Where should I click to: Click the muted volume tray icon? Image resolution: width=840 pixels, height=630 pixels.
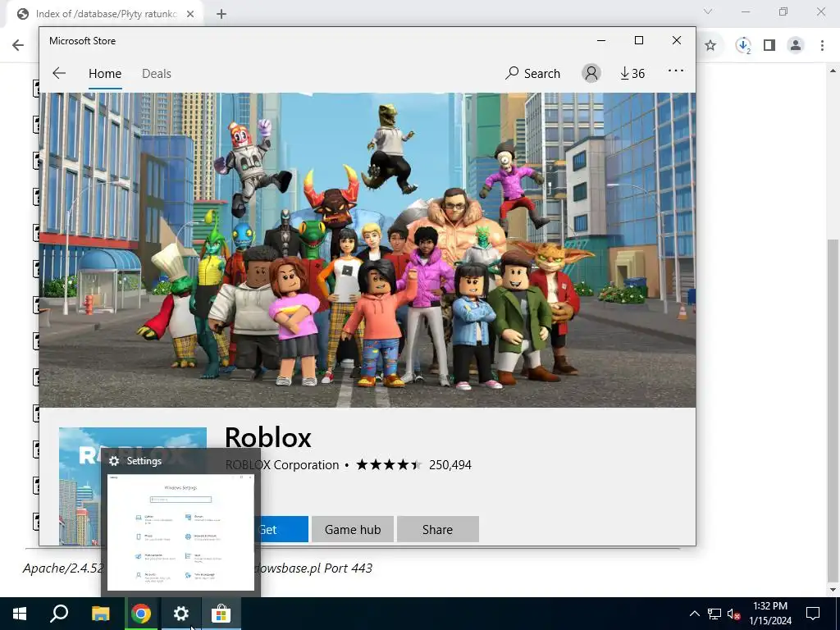coord(733,614)
